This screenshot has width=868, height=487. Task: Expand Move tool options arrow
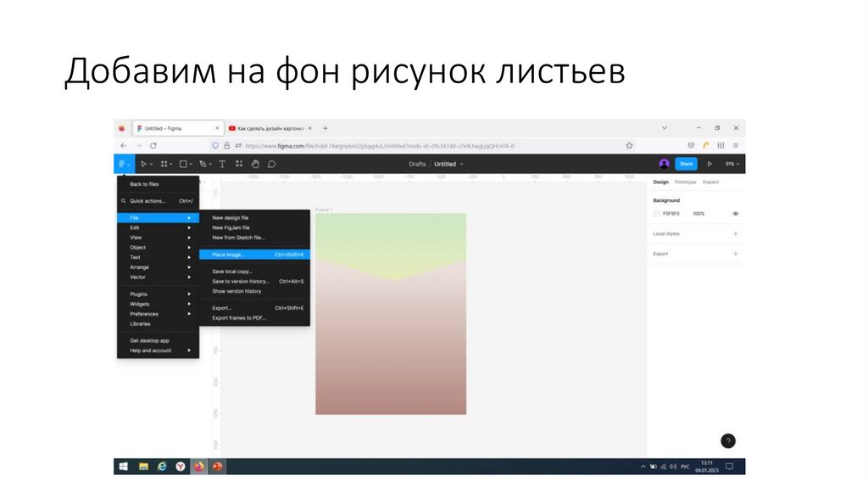(x=151, y=165)
